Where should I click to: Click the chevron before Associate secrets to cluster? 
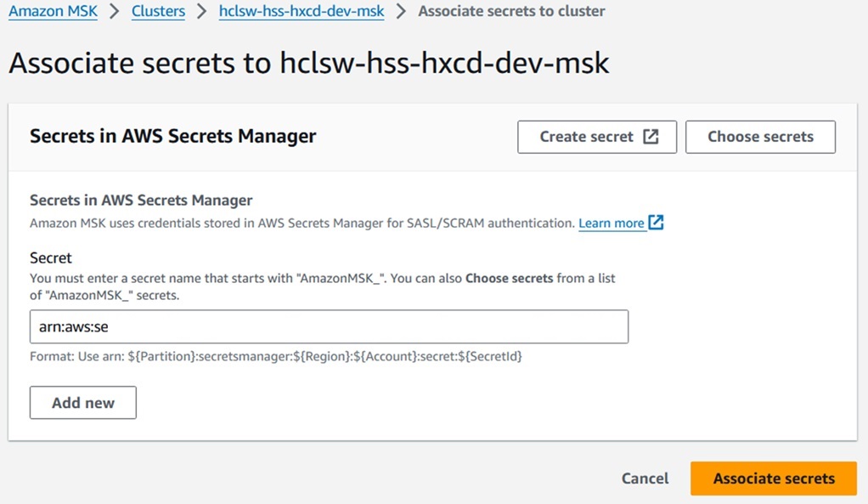401,12
